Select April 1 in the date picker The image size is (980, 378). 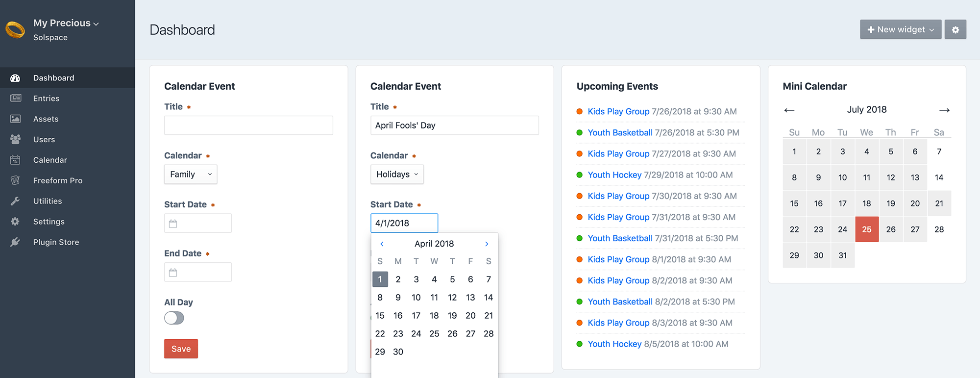click(380, 279)
